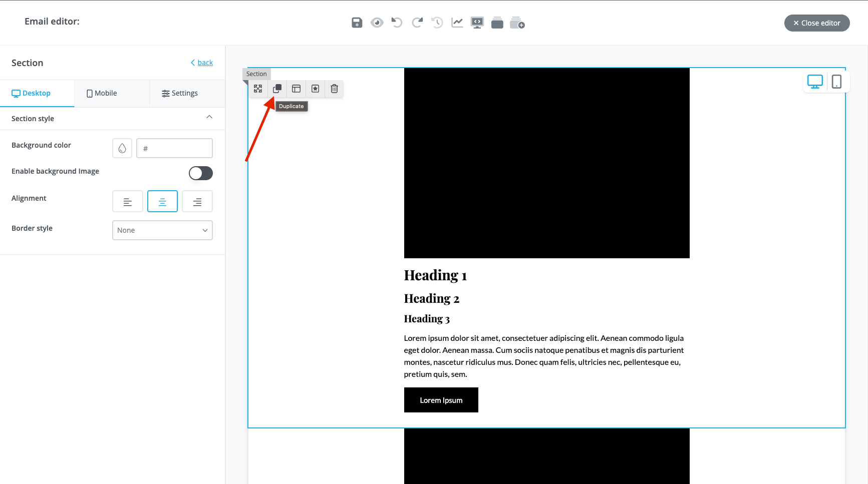
Task: Toggle Enable background Image switch
Action: [x=201, y=173]
